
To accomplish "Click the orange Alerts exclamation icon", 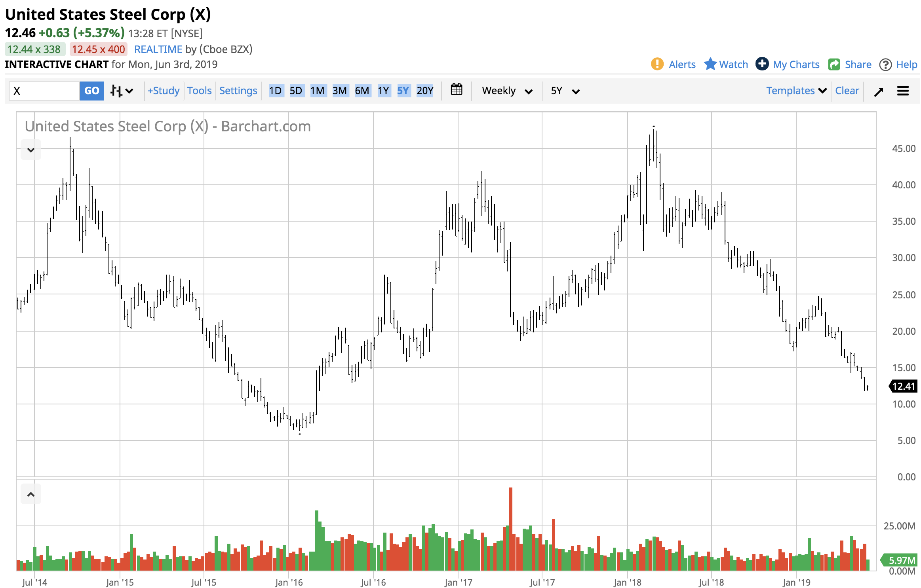I will [x=657, y=64].
